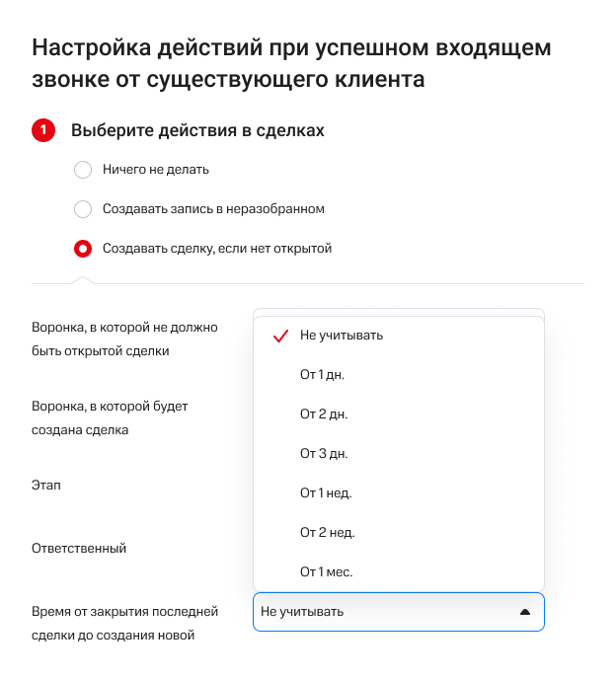The image size is (616, 679).
Task: Select "От 3 дн." in the dropdown list
Action: 324,454
